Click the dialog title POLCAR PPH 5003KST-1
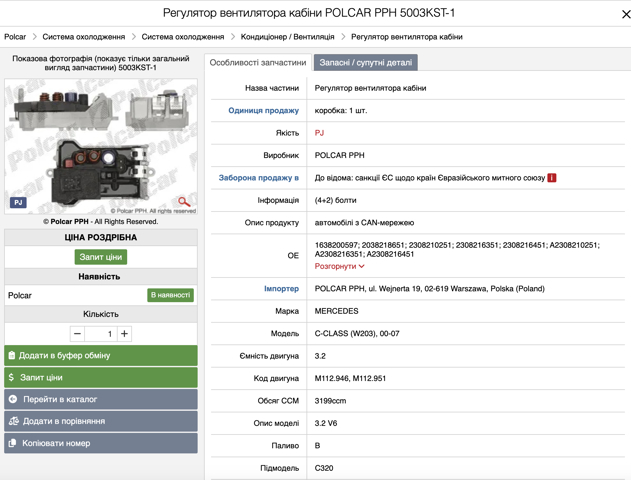Image resolution: width=631 pixels, height=480 pixels. (309, 13)
